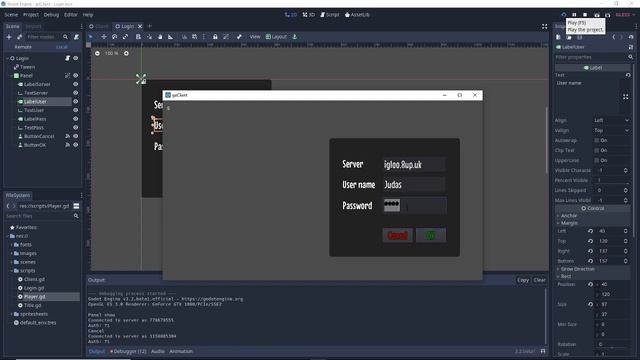Adjust the Lines Skipped stepper
The height and width of the screenshot is (360, 640).
click(x=626, y=190)
